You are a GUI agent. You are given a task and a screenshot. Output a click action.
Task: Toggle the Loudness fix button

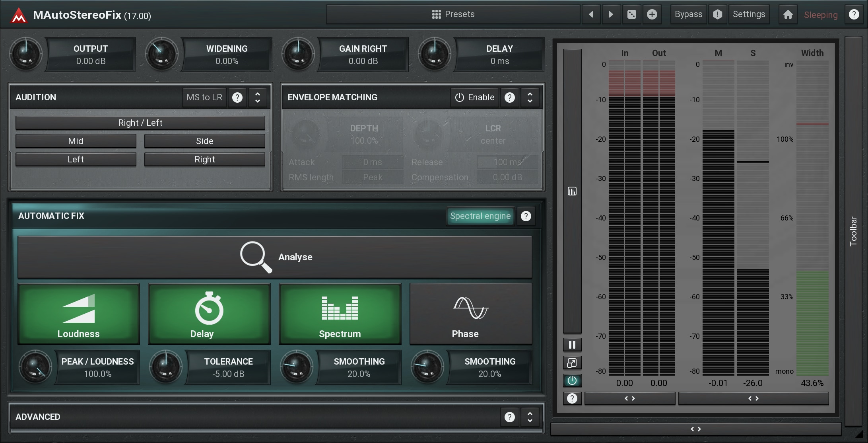(79, 314)
